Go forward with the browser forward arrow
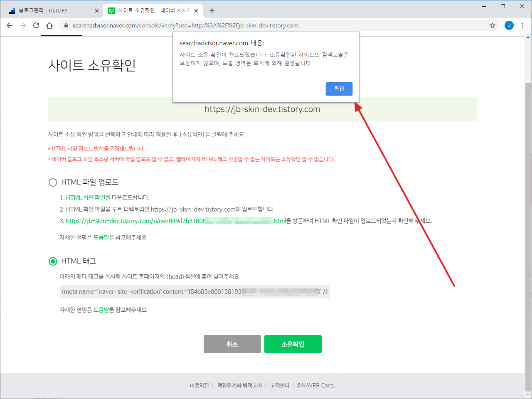The height and width of the screenshot is (399, 532). (x=23, y=25)
